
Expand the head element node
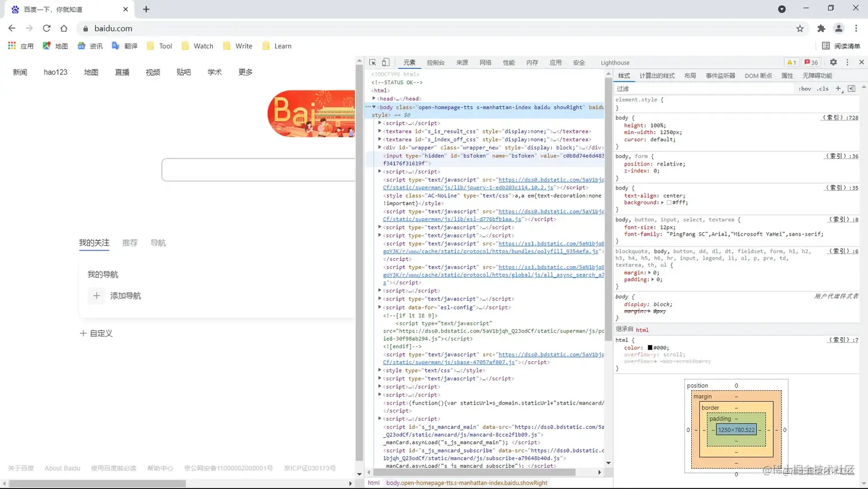tap(374, 99)
